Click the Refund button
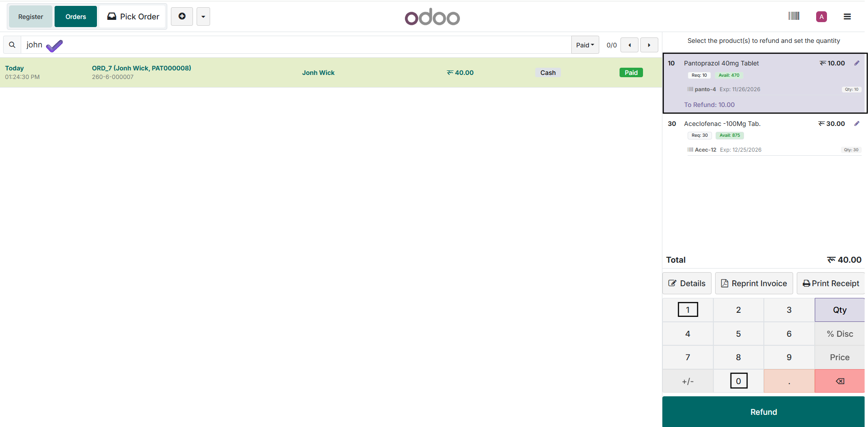 [x=763, y=412]
